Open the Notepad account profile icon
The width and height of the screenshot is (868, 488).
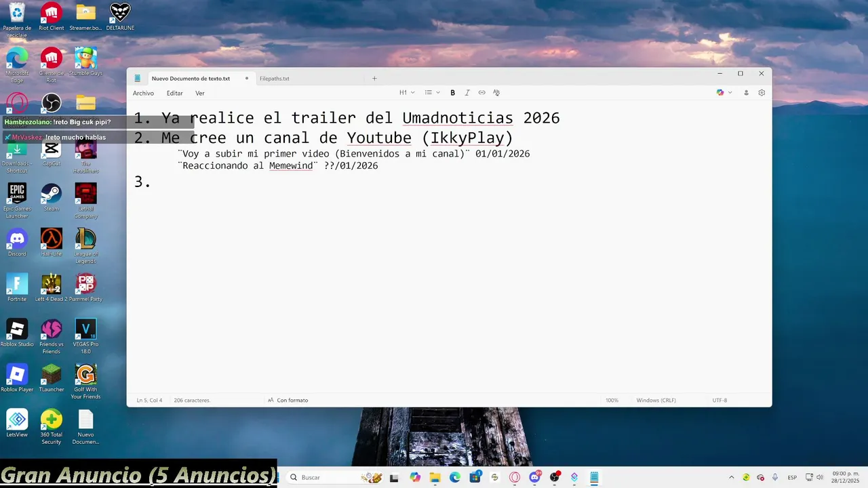pyautogui.click(x=746, y=93)
